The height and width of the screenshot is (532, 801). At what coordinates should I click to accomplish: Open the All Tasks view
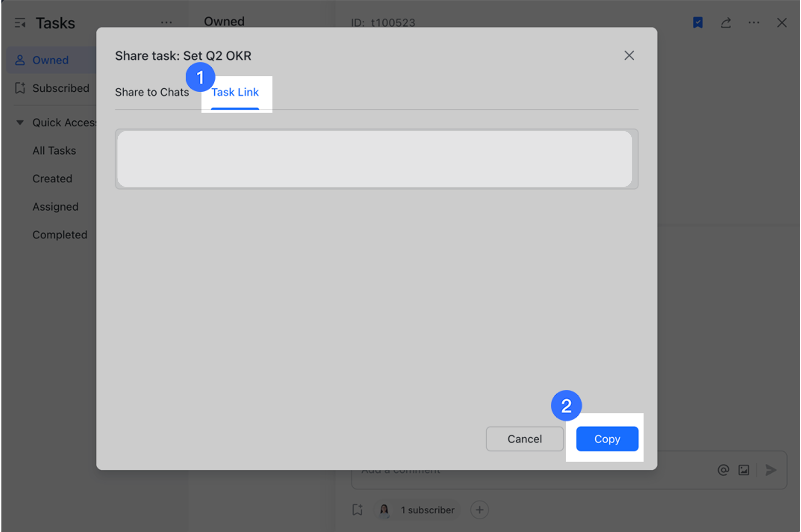coord(54,150)
